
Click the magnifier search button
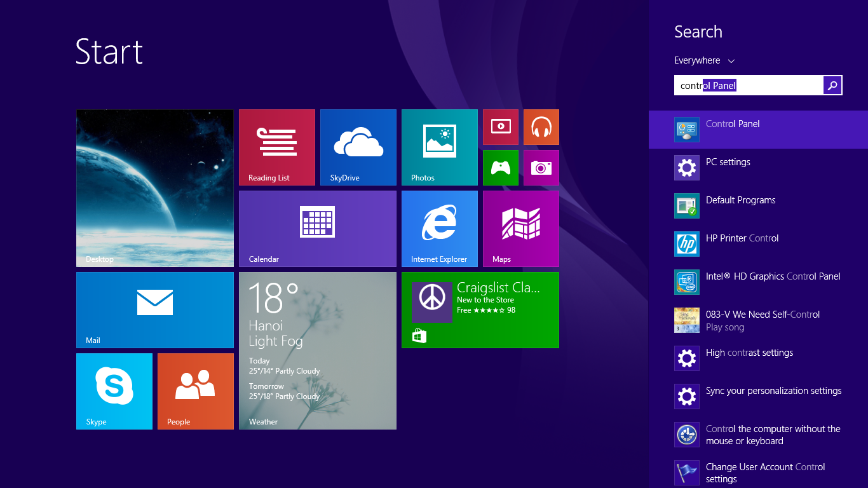coord(832,85)
